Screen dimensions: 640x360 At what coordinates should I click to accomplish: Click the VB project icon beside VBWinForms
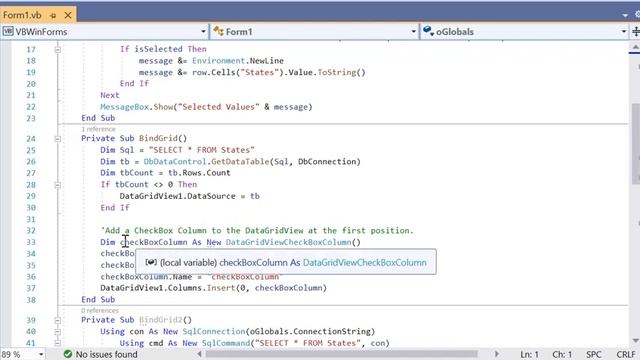(x=8, y=31)
